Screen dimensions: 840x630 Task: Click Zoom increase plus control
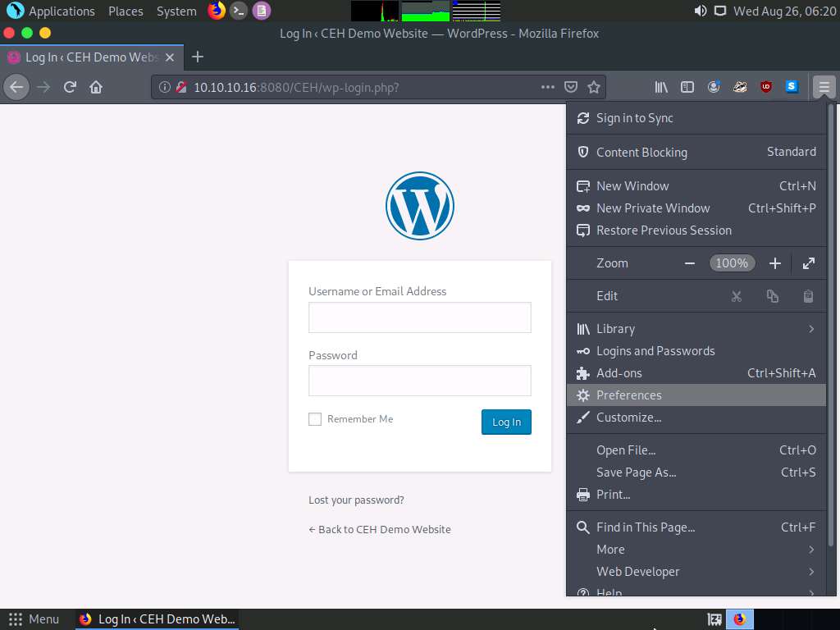coord(774,262)
